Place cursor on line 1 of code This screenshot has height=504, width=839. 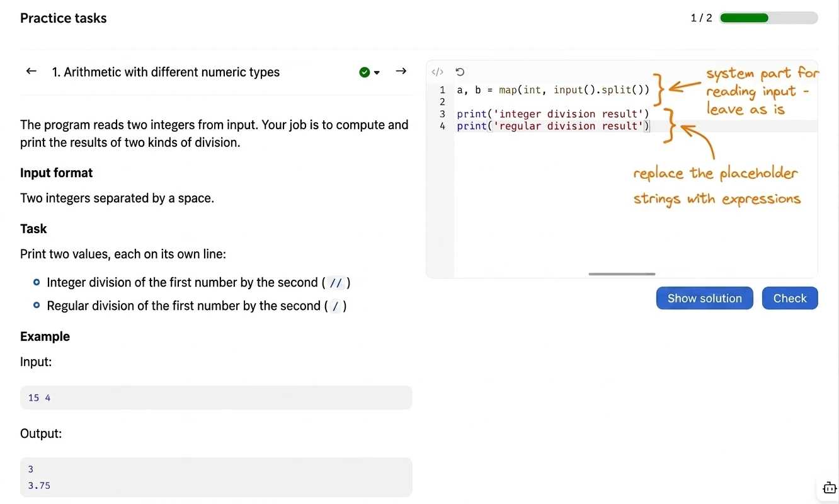pos(553,90)
